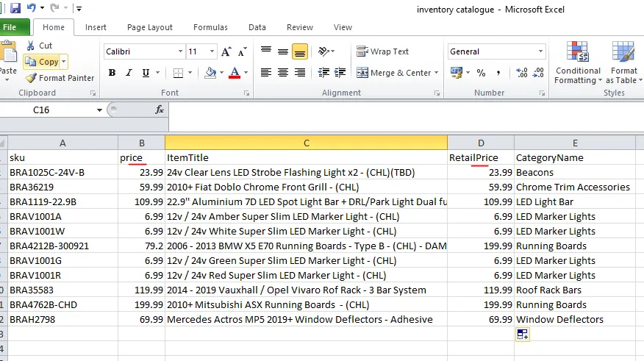
Task: Open Font dialog launcher
Action: coord(246,93)
